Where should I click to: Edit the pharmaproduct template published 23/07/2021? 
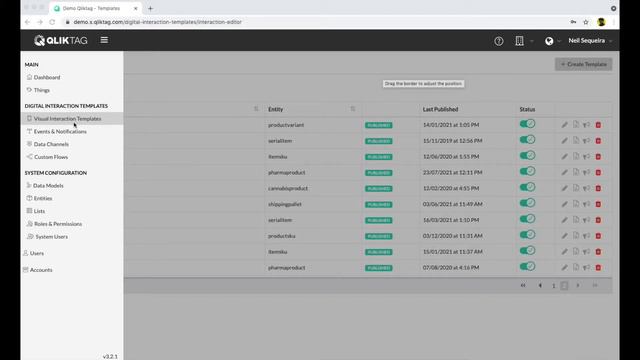pyautogui.click(x=564, y=173)
